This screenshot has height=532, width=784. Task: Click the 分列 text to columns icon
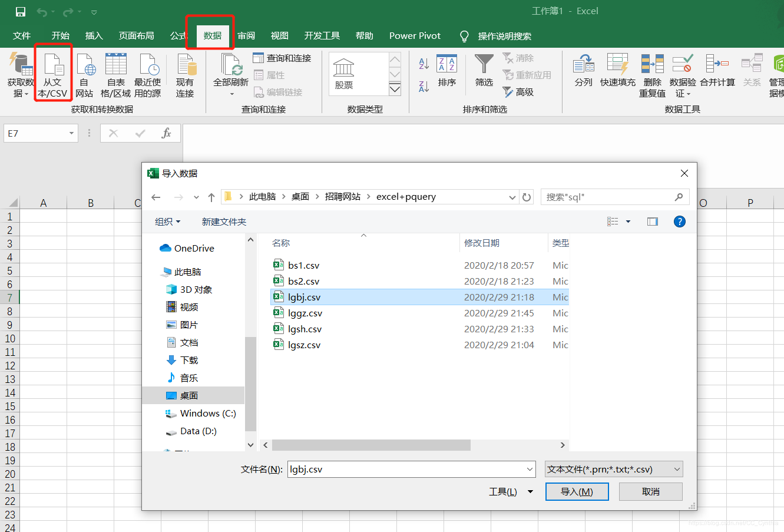pos(584,71)
